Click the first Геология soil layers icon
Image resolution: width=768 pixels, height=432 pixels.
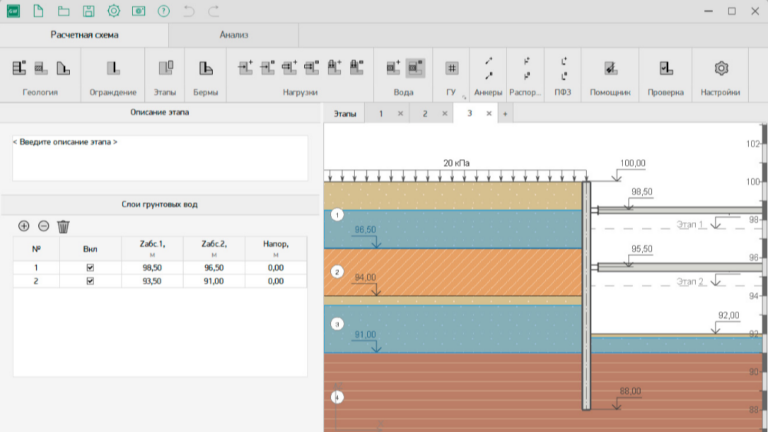(19, 68)
